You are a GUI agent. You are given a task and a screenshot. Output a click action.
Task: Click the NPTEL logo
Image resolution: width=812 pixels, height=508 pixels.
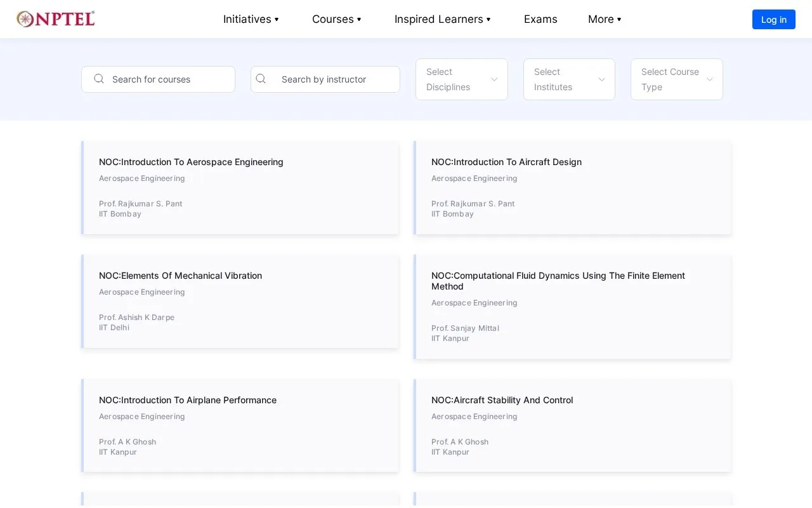pyautogui.click(x=56, y=19)
